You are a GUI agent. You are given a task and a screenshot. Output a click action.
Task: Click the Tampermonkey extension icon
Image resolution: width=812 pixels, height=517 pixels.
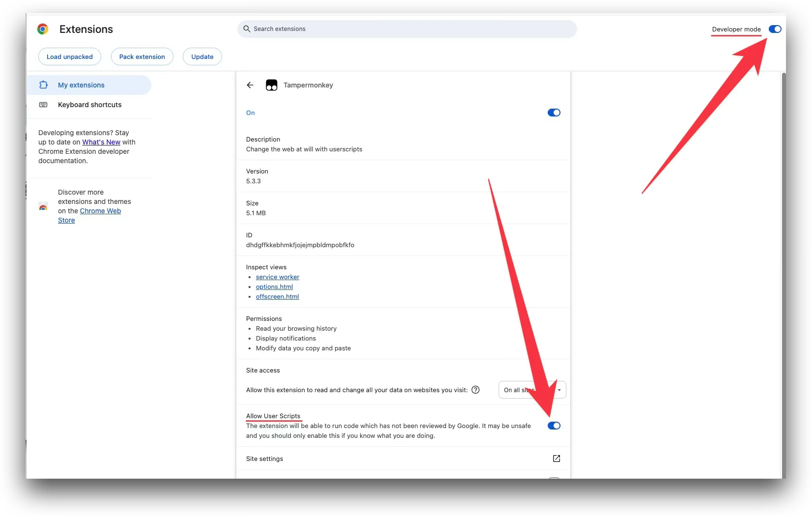(x=272, y=85)
